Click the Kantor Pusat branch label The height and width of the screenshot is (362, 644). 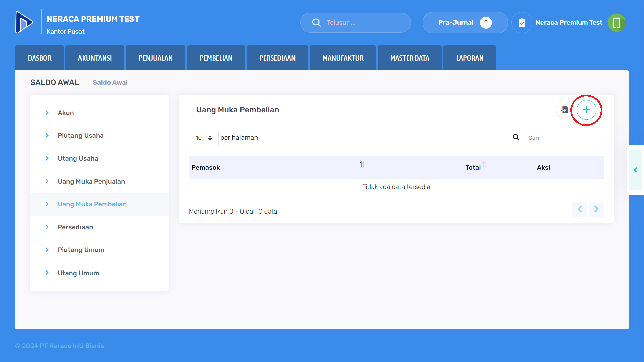(x=65, y=31)
